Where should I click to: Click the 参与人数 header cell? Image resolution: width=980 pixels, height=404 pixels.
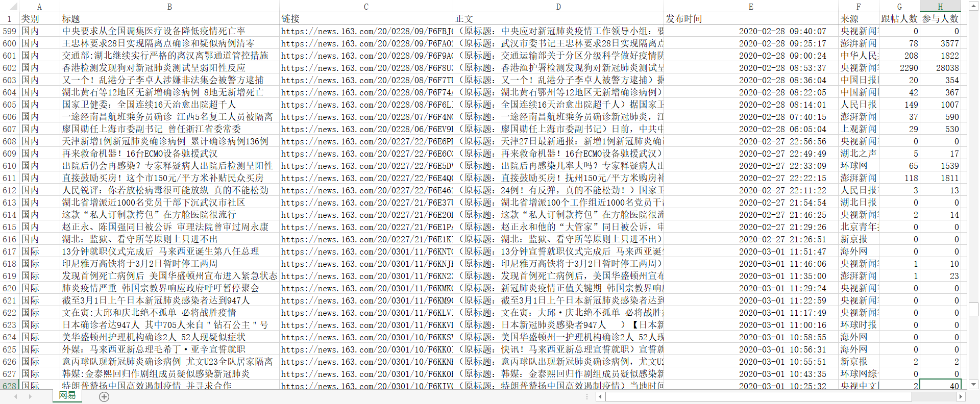pos(940,19)
